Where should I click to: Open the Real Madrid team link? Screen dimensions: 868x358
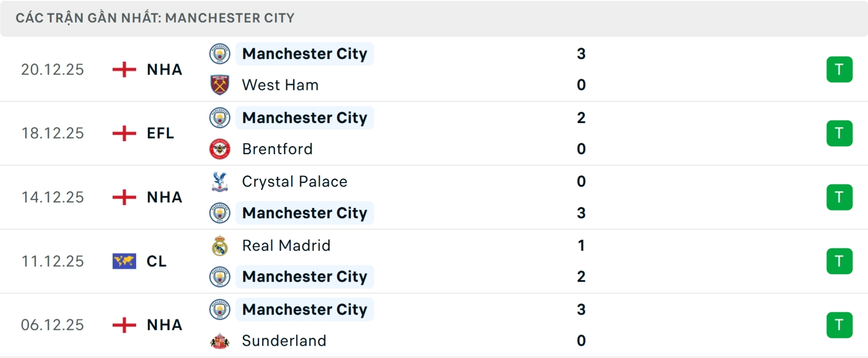286,245
